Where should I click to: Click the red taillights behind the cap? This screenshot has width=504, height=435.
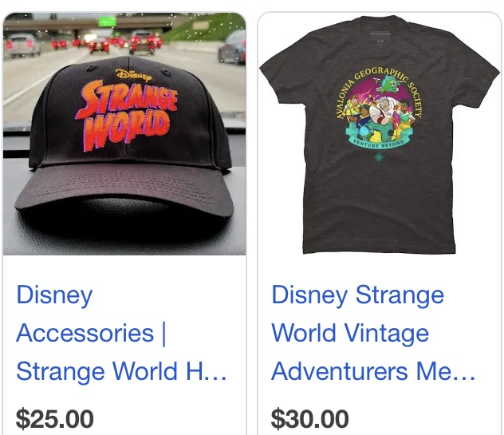[x=104, y=42]
